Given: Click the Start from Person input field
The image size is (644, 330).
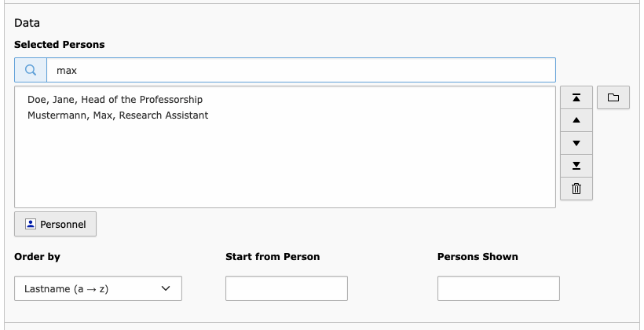Looking at the screenshot, I should coord(287,288).
